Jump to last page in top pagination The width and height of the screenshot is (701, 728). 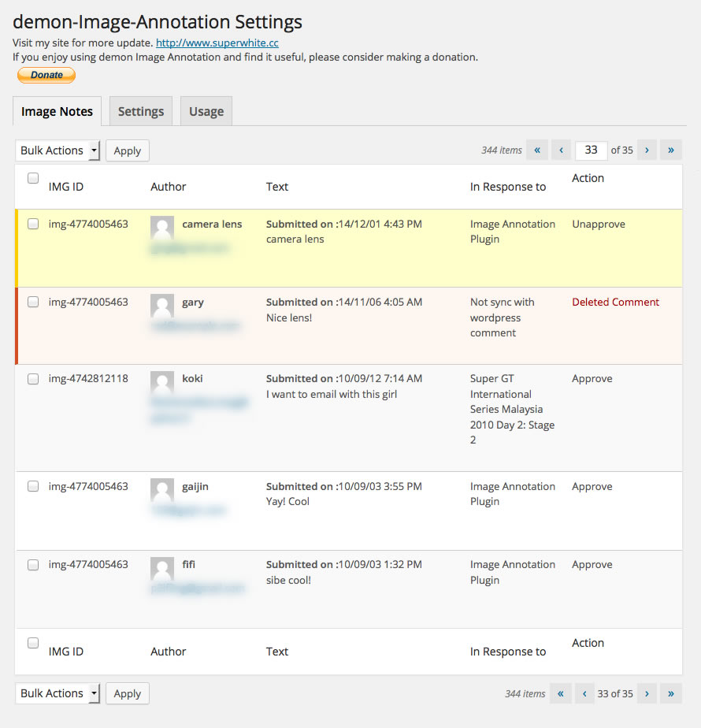pos(671,150)
